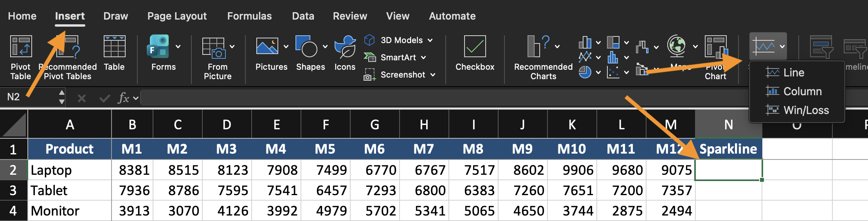The width and height of the screenshot is (868, 221).
Task: Open the Page Layout tab
Action: point(177,16)
